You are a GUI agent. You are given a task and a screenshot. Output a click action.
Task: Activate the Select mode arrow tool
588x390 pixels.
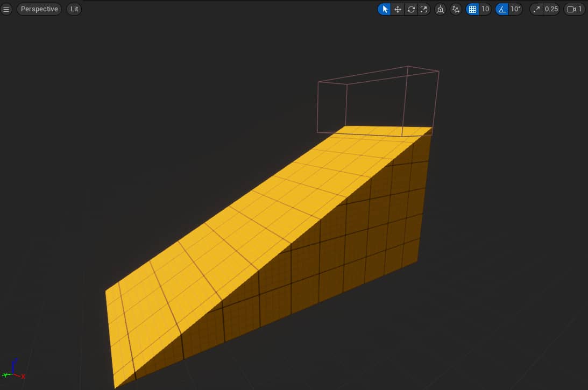point(384,9)
